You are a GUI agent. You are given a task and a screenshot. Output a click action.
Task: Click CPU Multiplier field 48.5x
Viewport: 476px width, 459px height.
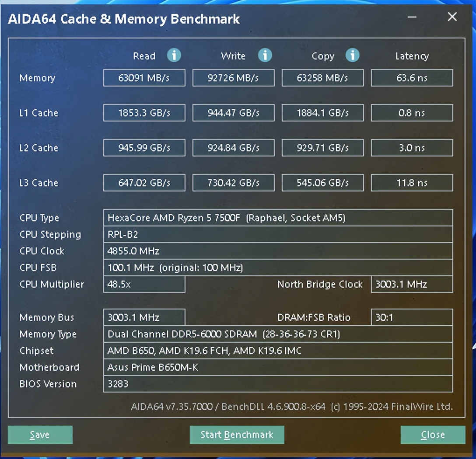[144, 284]
